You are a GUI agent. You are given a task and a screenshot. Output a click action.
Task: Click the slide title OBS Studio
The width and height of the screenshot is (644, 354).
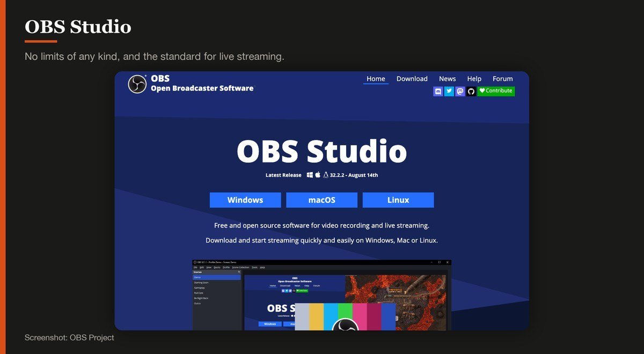click(78, 26)
